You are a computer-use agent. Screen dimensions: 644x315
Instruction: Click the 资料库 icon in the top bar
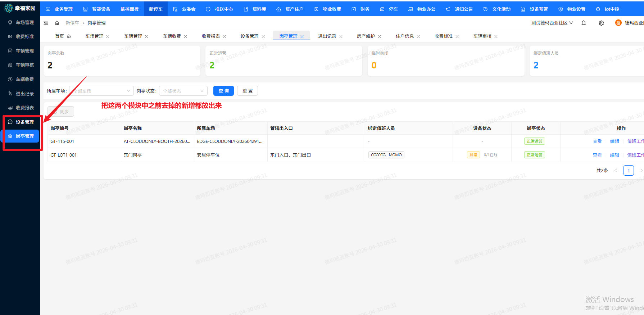pyautogui.click(x=246, y=9)
